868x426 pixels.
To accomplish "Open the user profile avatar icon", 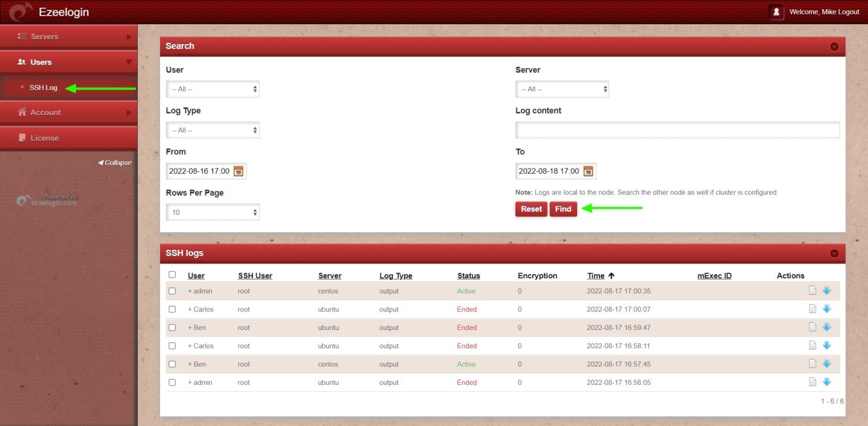I will (x=776, y=12).
